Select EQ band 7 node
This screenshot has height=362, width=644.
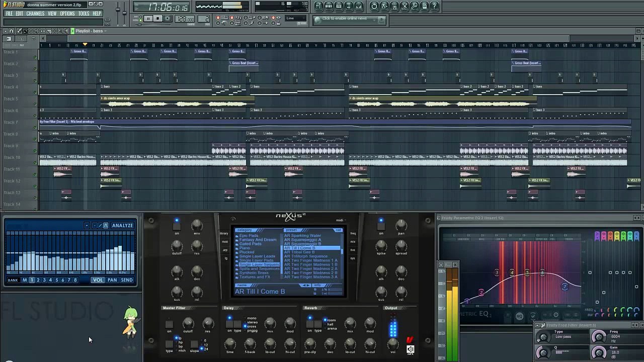tap(565, 287)
